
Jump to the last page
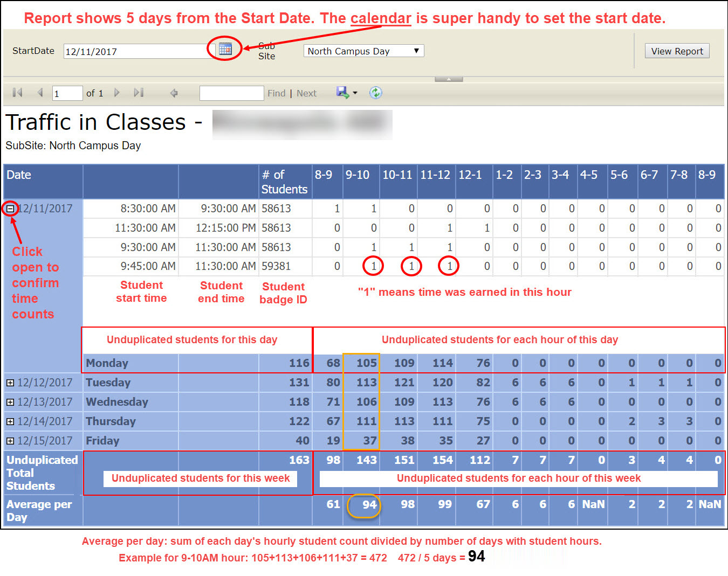139,93
